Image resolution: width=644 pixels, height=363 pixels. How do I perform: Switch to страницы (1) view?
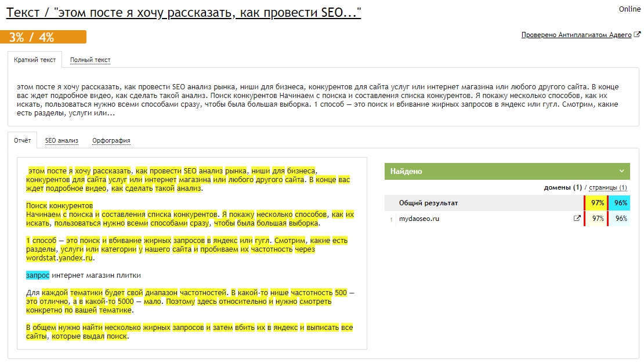(x=608, y=188)
